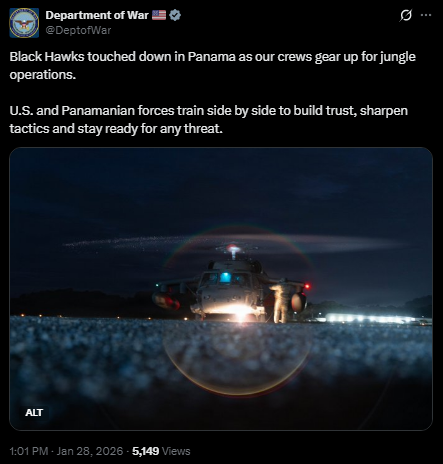Screen dimensions: 443x464
Task: Open the three-dot more options menu
Action: (426, 15)
